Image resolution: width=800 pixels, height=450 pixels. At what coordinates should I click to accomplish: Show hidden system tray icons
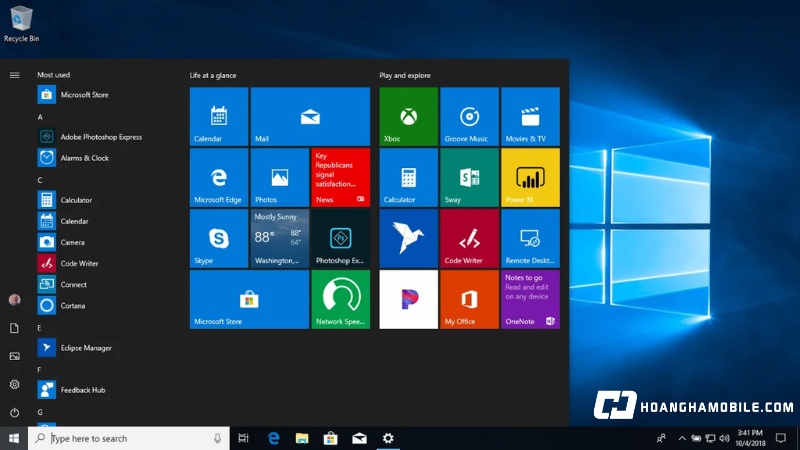coord(682,438)
